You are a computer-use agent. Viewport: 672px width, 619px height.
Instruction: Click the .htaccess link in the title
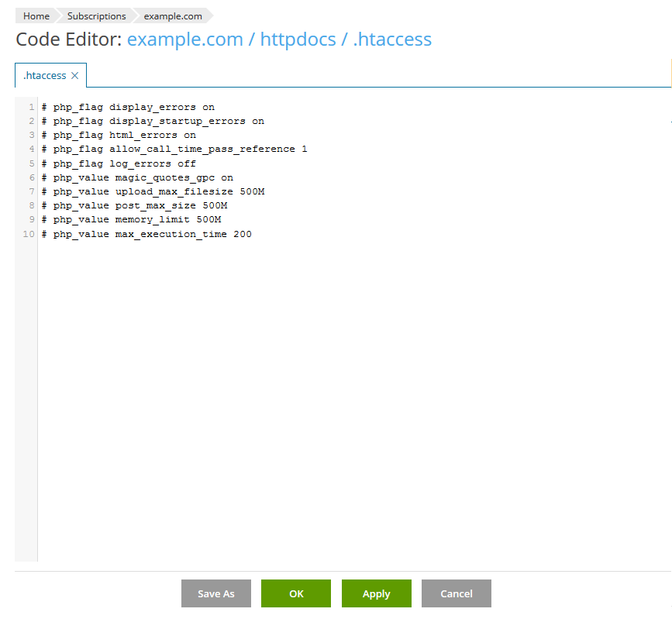coord(392,40)
